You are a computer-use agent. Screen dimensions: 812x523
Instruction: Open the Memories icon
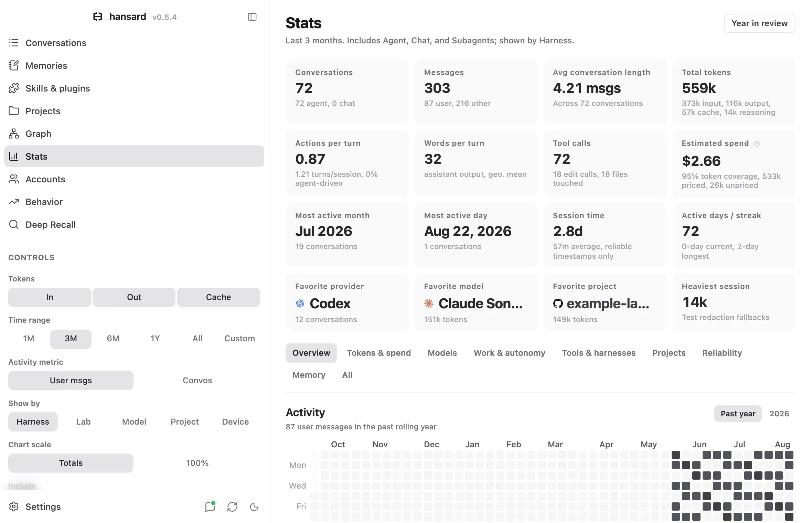[x=14, y=65]
